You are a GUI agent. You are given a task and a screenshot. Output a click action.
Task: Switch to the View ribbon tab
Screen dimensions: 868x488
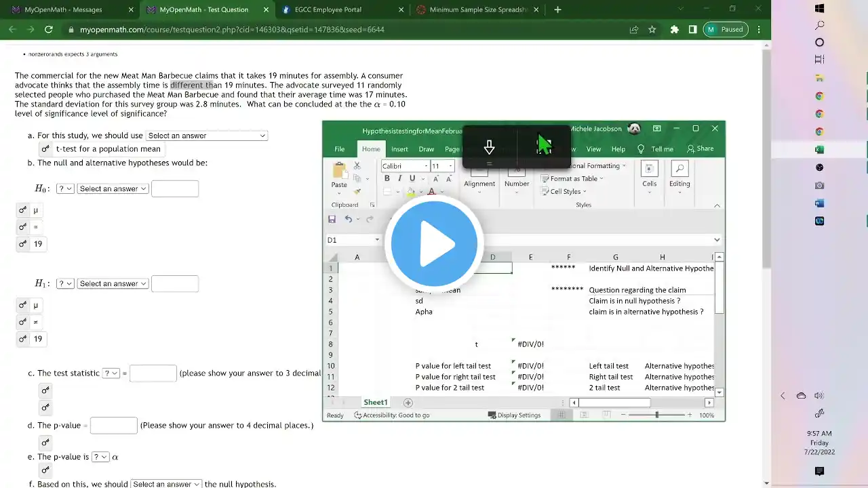point(593,149)
